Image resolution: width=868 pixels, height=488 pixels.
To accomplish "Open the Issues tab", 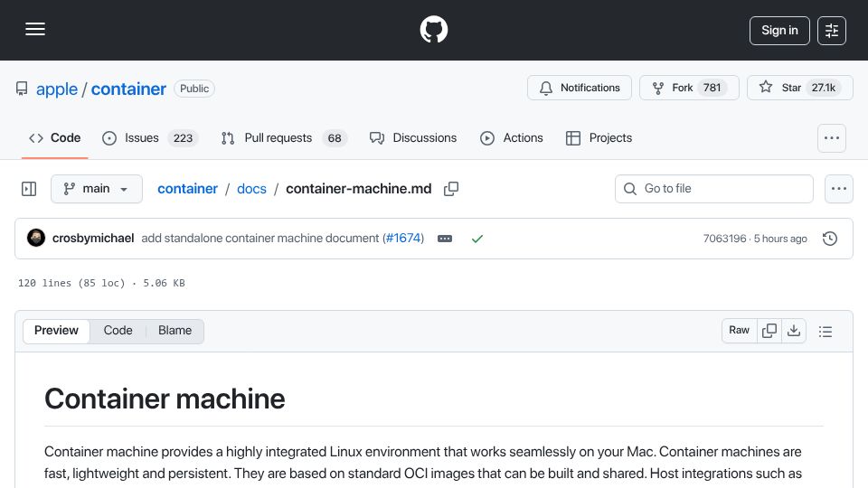I will pyautogui.click(x=148, y=137).
